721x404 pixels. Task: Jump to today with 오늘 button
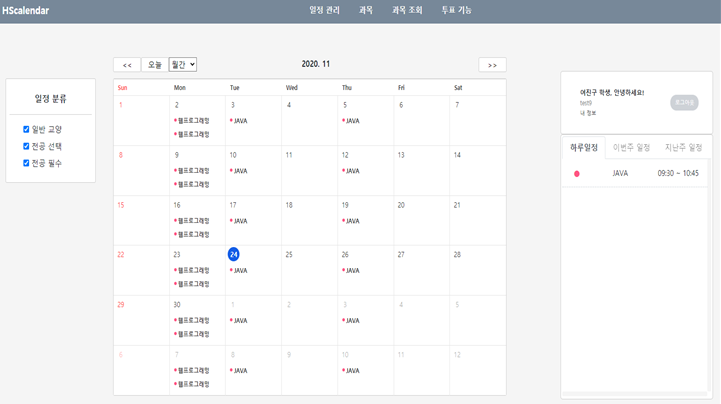pyautogui.click(x=154, y=65)
